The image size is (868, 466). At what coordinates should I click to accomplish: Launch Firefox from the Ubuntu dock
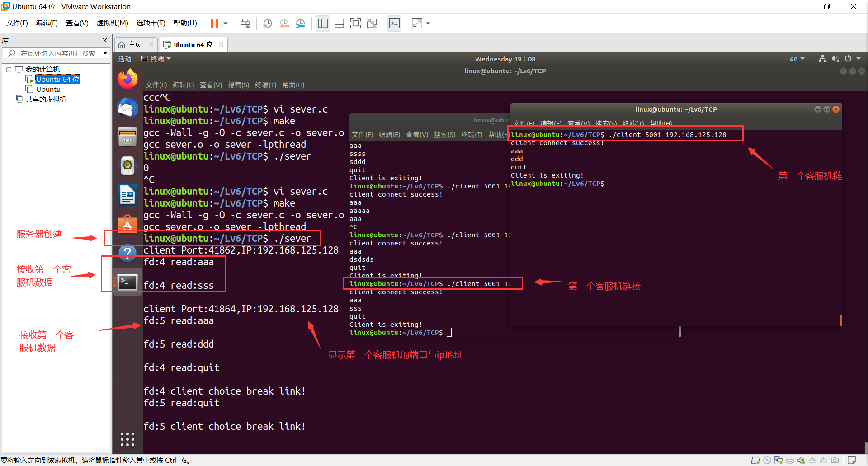coord(127,79)
